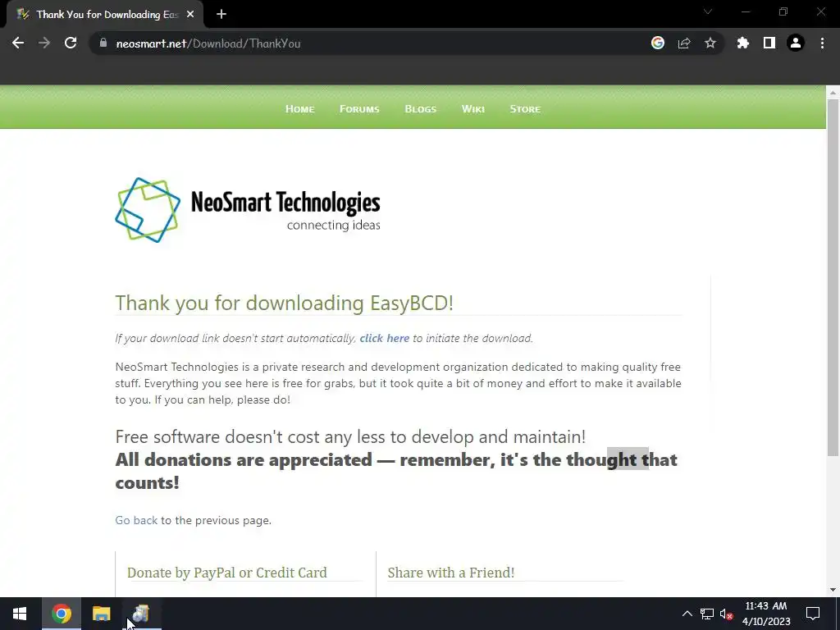
Task: Click the scrollbar up arrow
Action: [833, 92]
